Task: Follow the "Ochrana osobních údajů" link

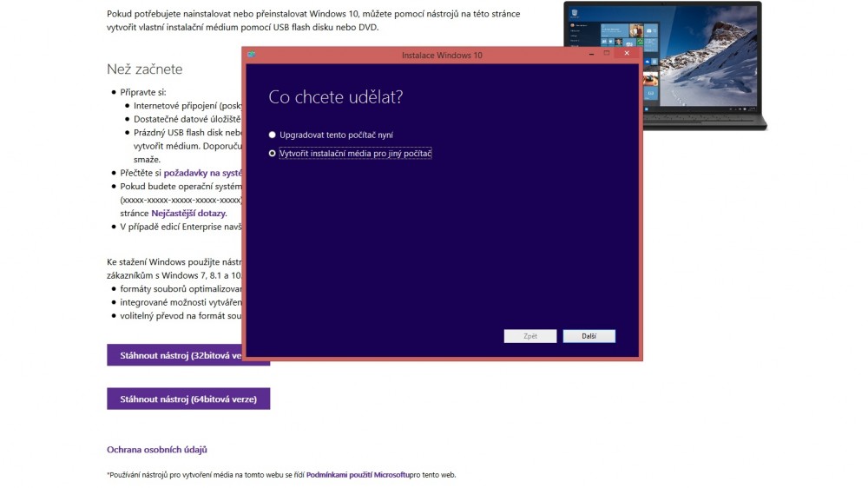Action: tap(156, 450)
